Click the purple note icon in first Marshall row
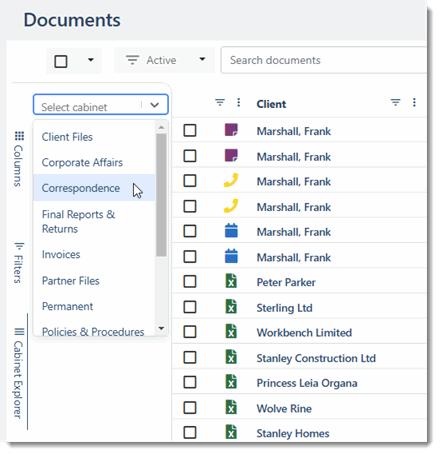The height and width of the screenshot is (454, 440). coord(231,130)
